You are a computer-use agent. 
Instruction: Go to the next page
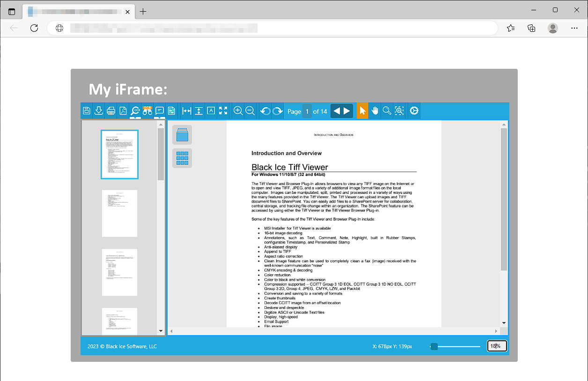(347, 111)
